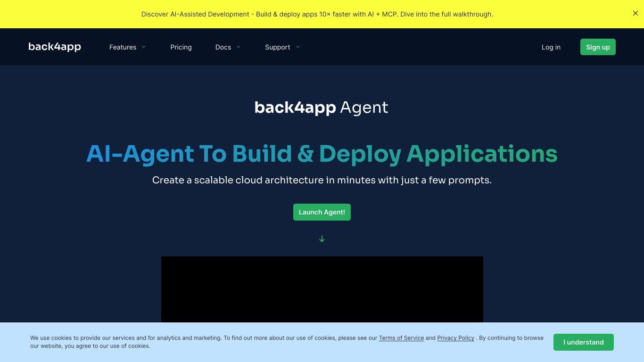Open the Support menu
The image size is (644, 362).
[x=277, y=47]
